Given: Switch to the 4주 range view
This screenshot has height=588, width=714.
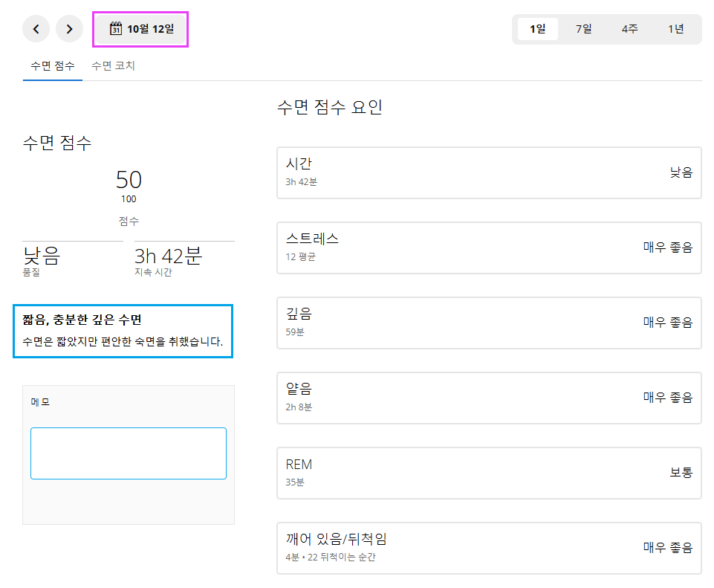Looking at the screenshot, I should tap(630, 29).
